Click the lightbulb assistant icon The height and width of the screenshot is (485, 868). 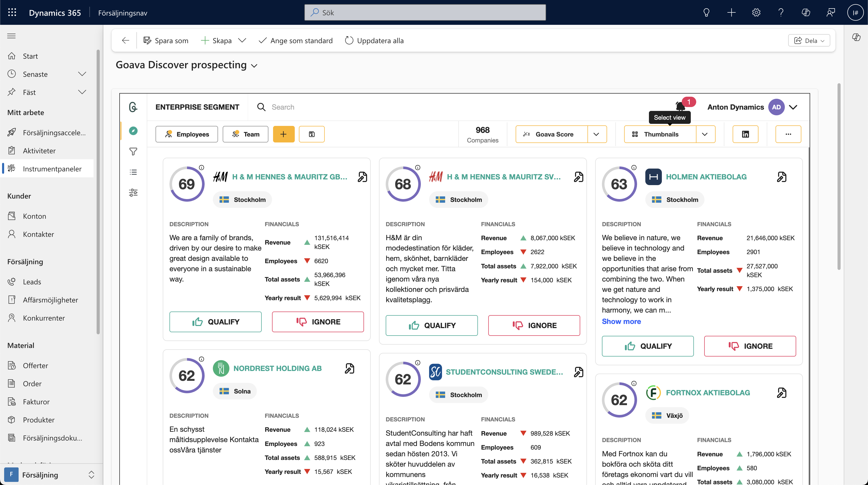click(706, 12)
